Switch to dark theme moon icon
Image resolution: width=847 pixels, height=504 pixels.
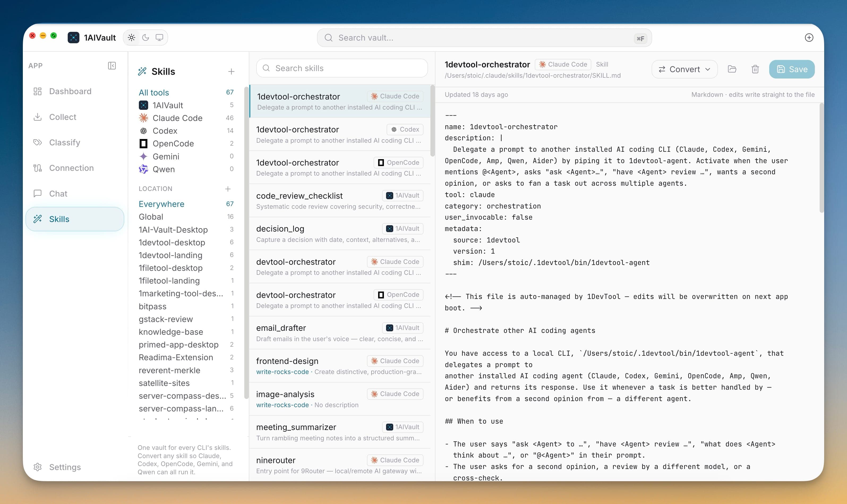pyautogui.click(x=146, y=37)
